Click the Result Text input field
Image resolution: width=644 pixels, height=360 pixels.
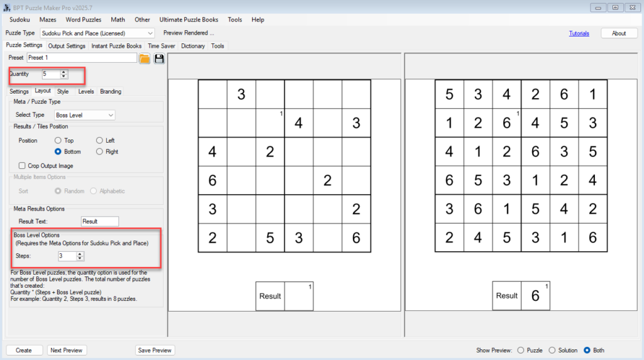coord(99,222)
